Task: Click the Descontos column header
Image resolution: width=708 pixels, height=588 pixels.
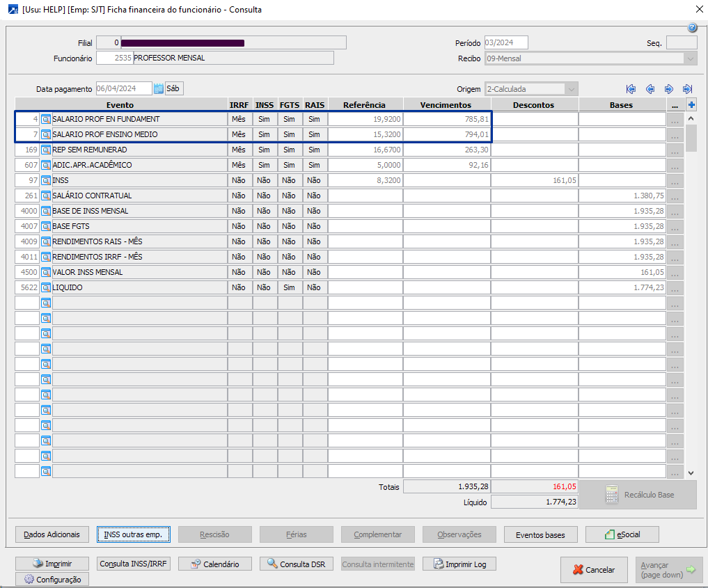Action: pyautogui.click(x=534, y=104)
